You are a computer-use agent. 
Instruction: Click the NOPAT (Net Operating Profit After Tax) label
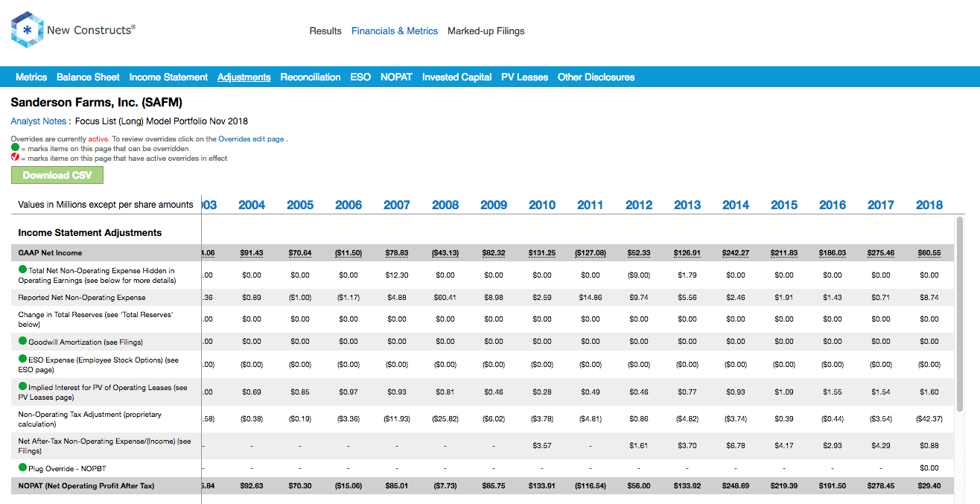tap(86, 486)
